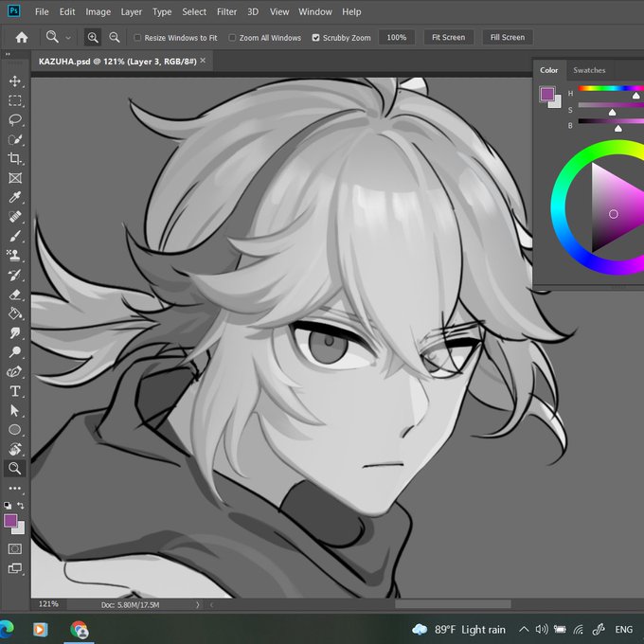Click the 100% zoom button

(x=396, y=37)
